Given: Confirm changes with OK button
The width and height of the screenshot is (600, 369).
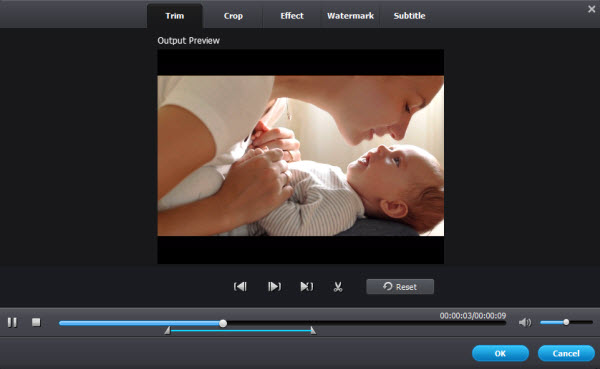Looking at the screenshot, I should click(x=501, y=353).
